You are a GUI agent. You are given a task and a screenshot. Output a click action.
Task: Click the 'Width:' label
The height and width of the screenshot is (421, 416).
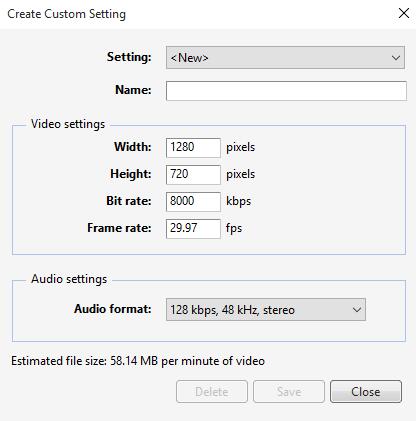pos(133,147)
